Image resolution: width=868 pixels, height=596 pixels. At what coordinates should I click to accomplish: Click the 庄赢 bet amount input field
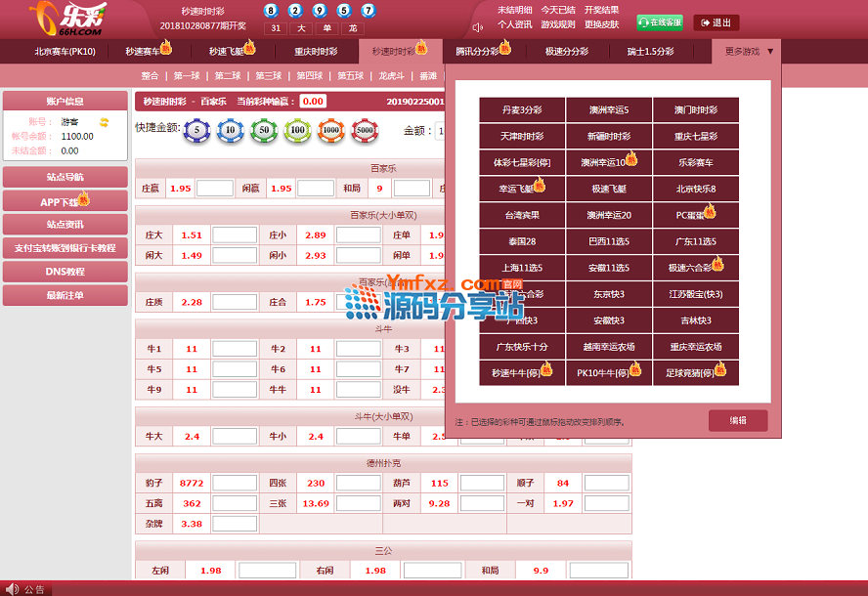coord(215,189)
